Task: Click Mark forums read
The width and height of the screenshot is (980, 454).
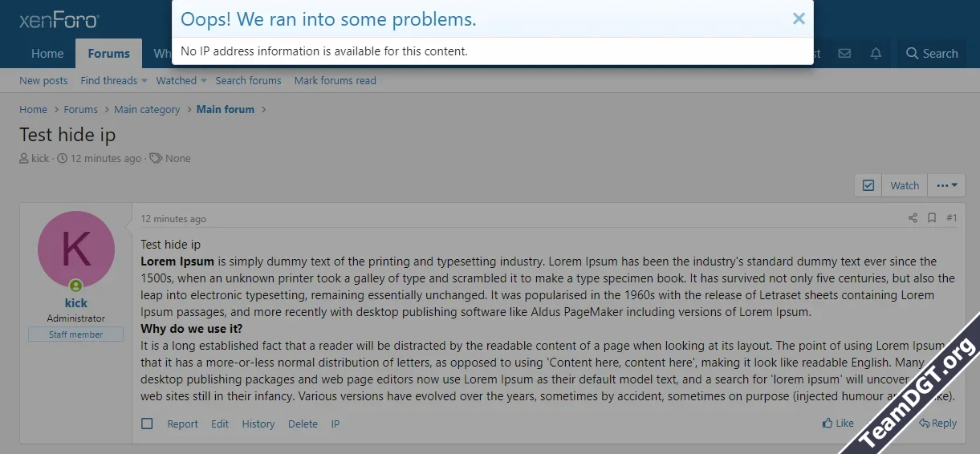Action: [335, 80]
